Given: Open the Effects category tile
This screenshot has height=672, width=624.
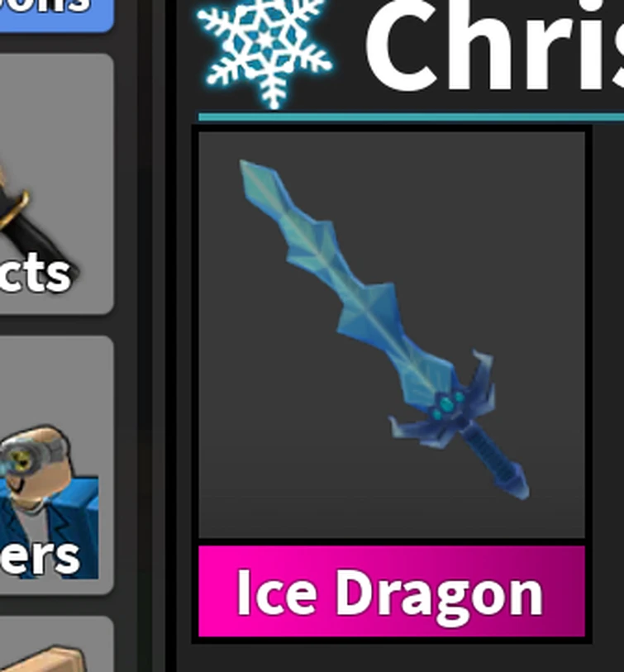Looking at the screenshot, I should [x=57, y=184].
